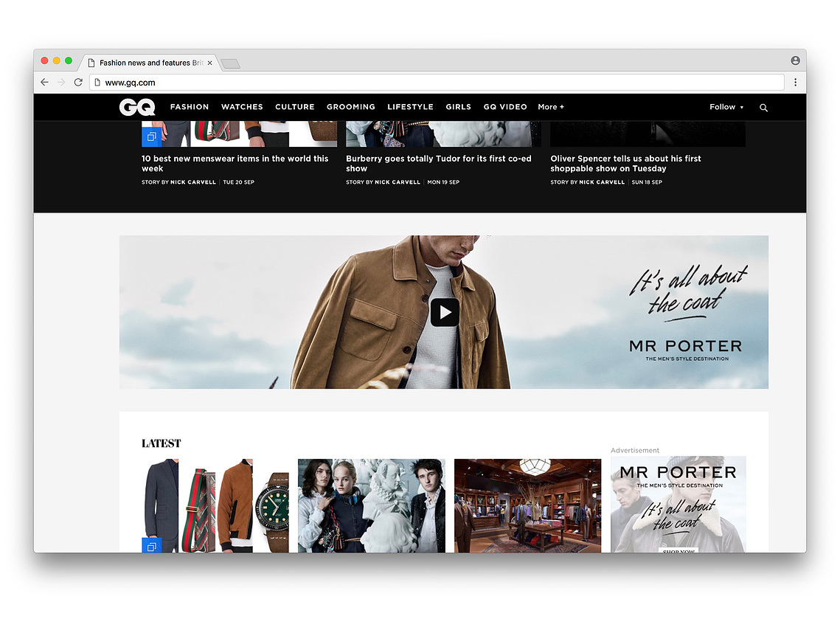Click the Mr Porter sidebar advertisement

pos(678,504)
